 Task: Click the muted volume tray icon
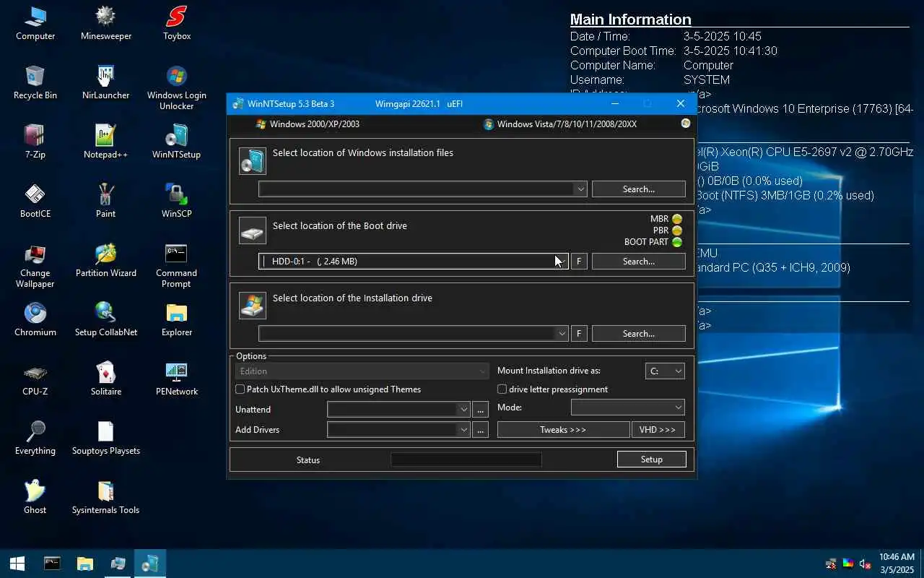pos(865,564)
